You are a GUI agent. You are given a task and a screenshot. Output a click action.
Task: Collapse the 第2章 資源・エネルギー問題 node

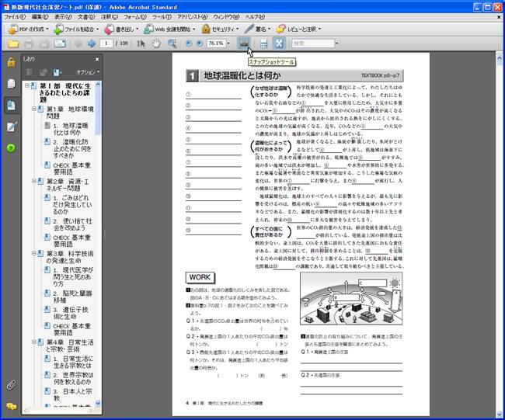(33, 181)
